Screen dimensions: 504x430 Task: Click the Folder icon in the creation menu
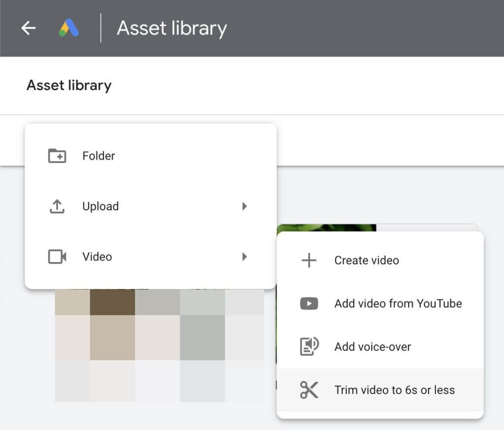tap(57, 156)
